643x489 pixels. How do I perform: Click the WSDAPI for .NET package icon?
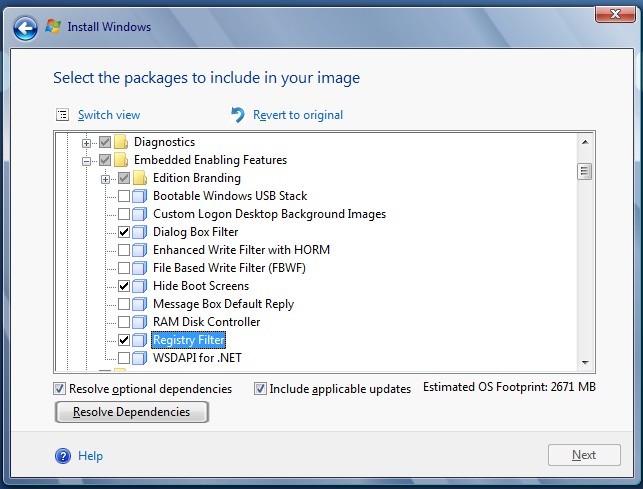pos(140,358)
